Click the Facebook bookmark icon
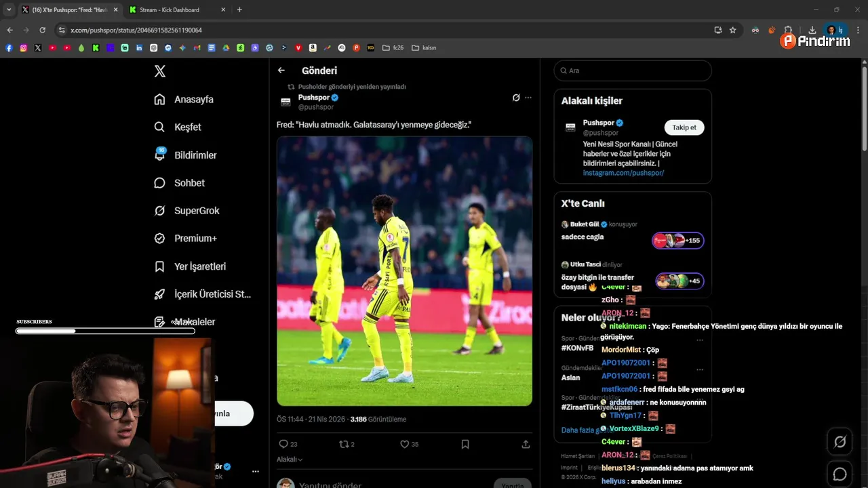 pyautogui.click(x=9, y=47)
